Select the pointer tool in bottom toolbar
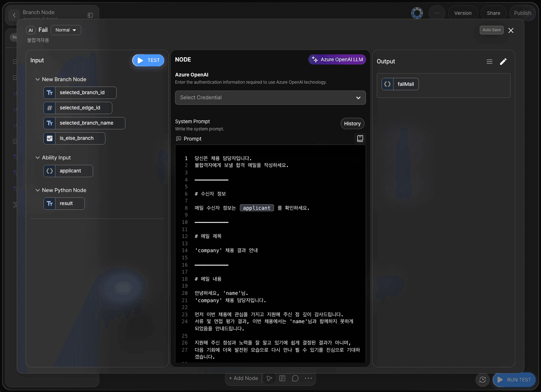Viewport: 541px width, 392px height. [269, 378]
